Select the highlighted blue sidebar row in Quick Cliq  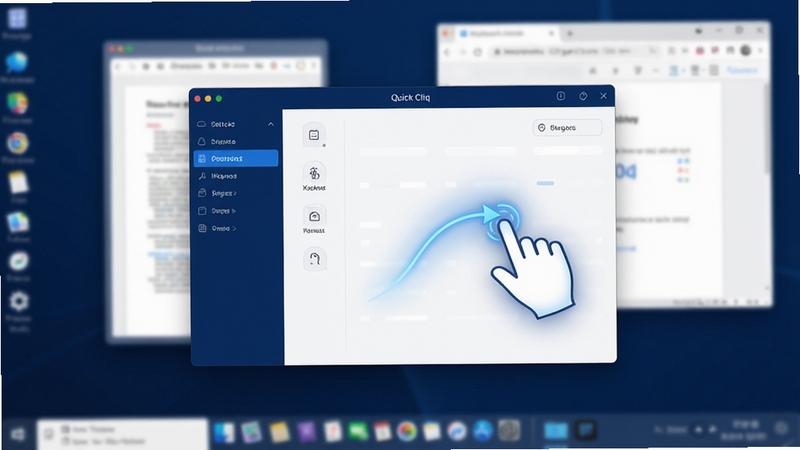tap(236, 159)
